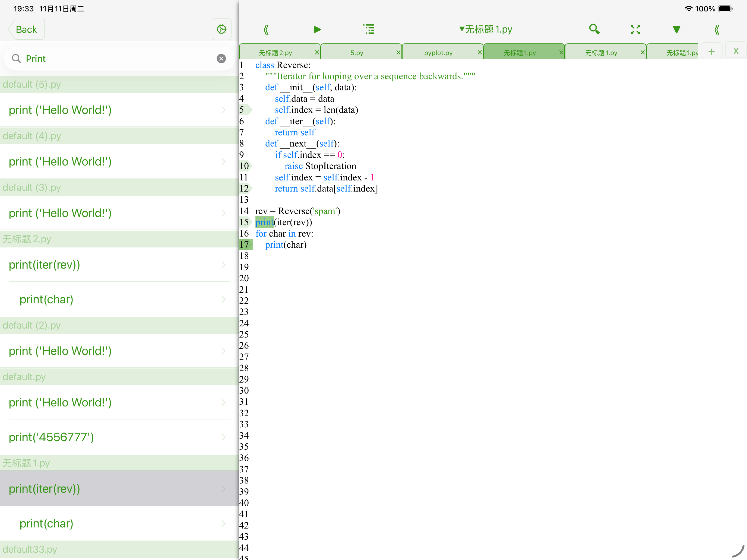Open the code outline list icon
The image size is (747, 560).
[x=369, y=30]
